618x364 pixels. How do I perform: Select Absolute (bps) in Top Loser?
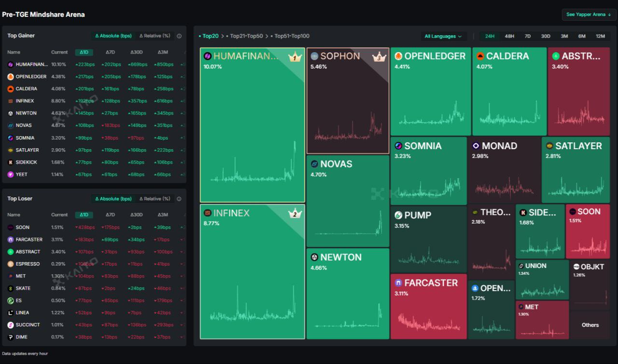pyautogui.click(x=113, y=198)
